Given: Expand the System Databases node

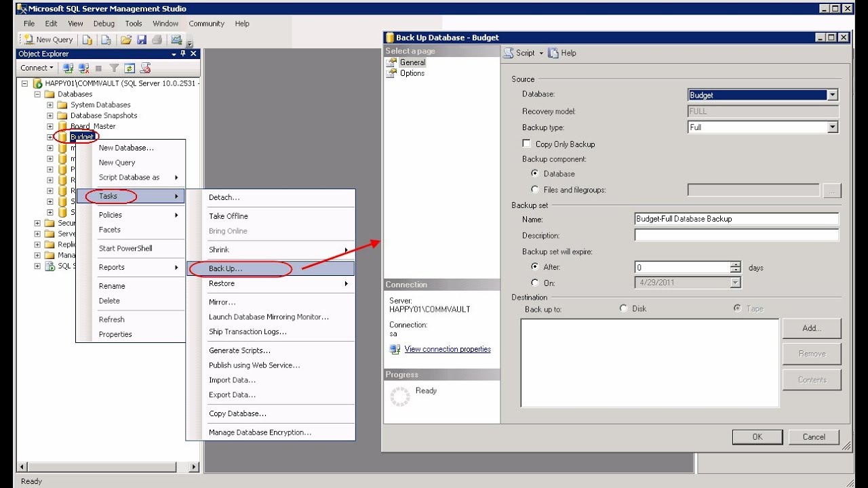Looking at the screenshot, I should [x=50, y=105].
